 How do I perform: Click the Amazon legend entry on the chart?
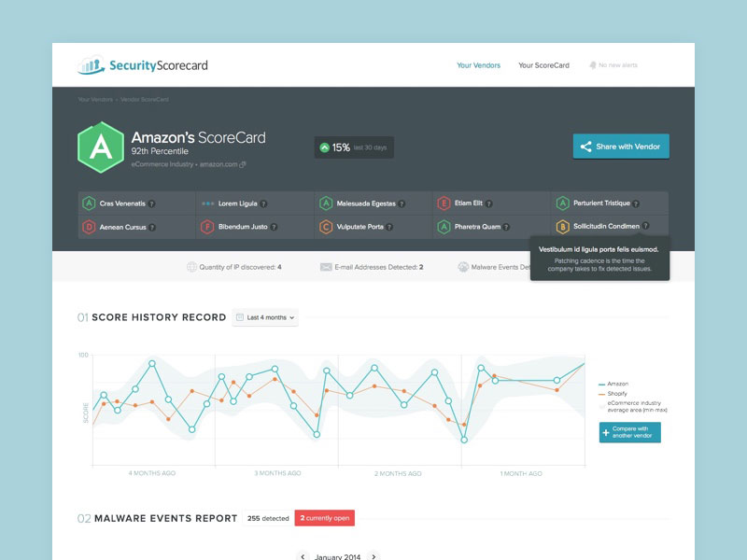pyautogui.click(x=617, y=384)
